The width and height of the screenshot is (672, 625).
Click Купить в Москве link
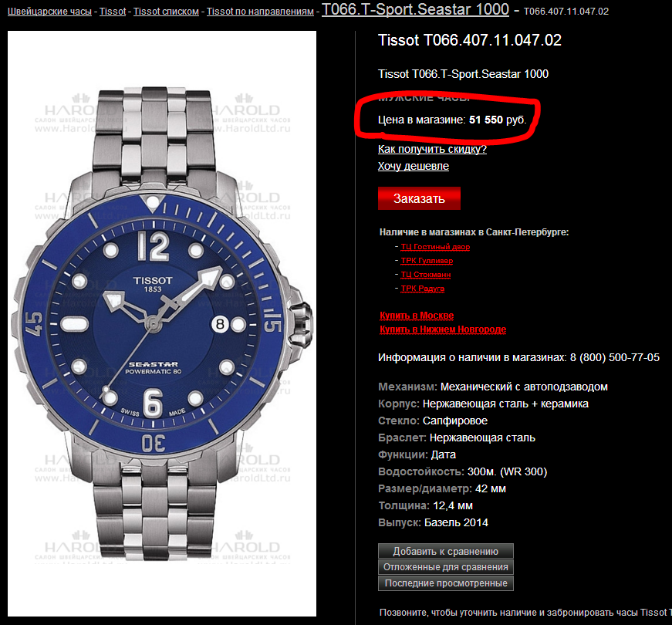417,316
